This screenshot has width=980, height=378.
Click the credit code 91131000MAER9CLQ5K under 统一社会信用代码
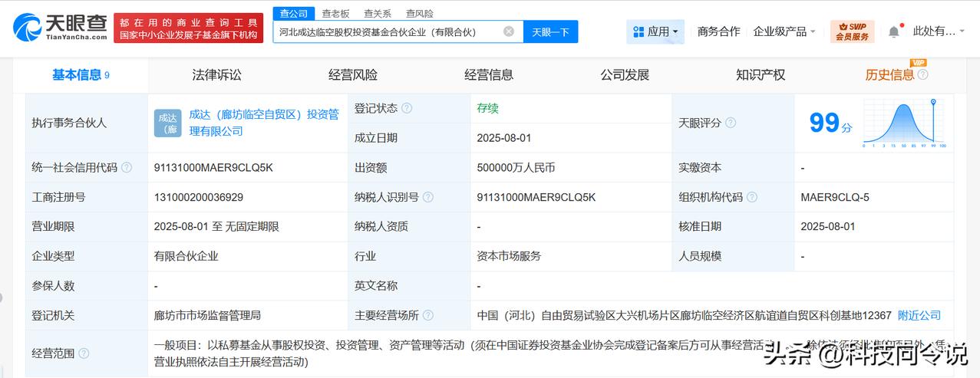click(x=213, y=167)
